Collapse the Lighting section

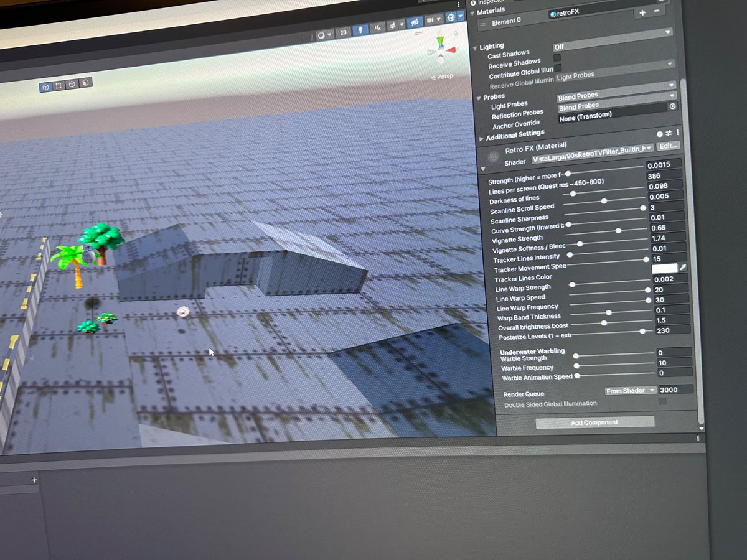point(475,48)
